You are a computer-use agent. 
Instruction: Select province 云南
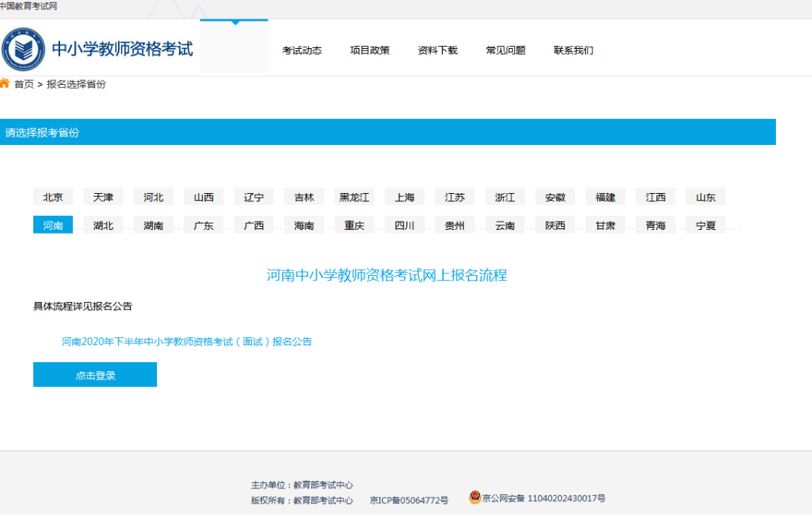[505, 225]
